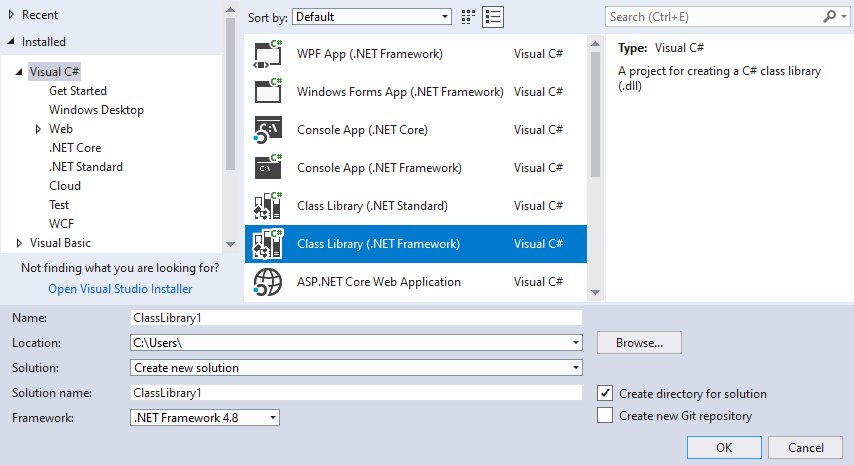Click template list scrollbar down arrow
This screenshot has height=465, width=854.
click(x=595, y=292)
